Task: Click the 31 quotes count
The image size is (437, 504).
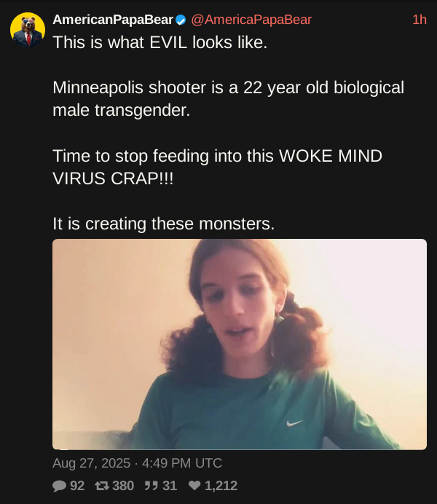Action: 170,486
